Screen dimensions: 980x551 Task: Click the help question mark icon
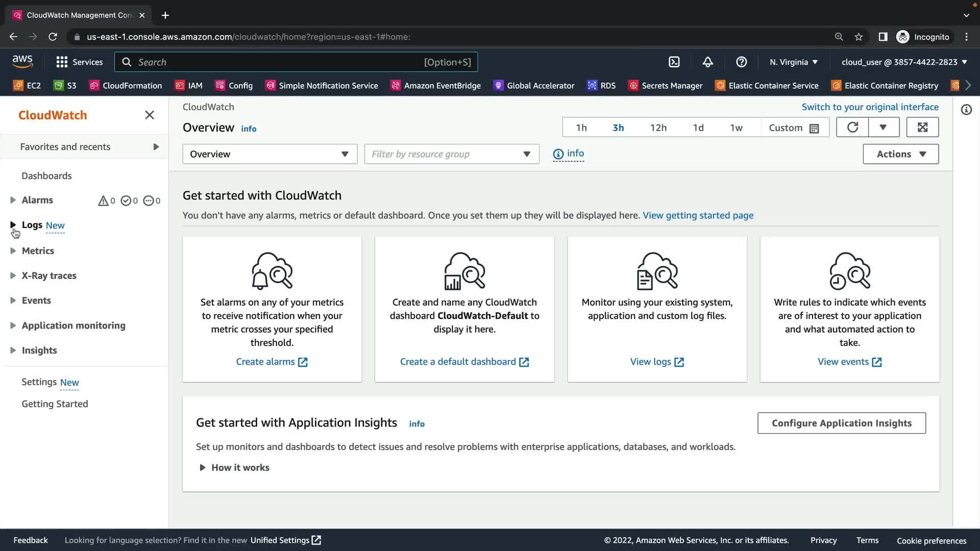(x=741, y=62)
